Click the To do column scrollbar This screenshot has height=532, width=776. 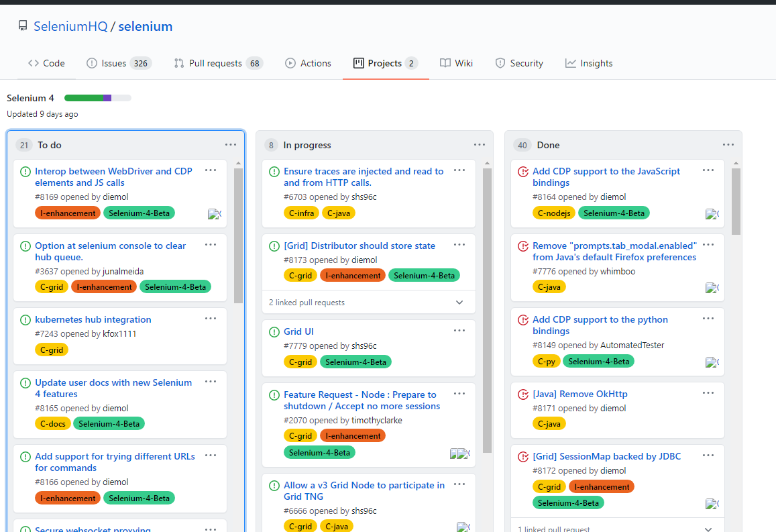pyautogui.click(x=239, y=235)
